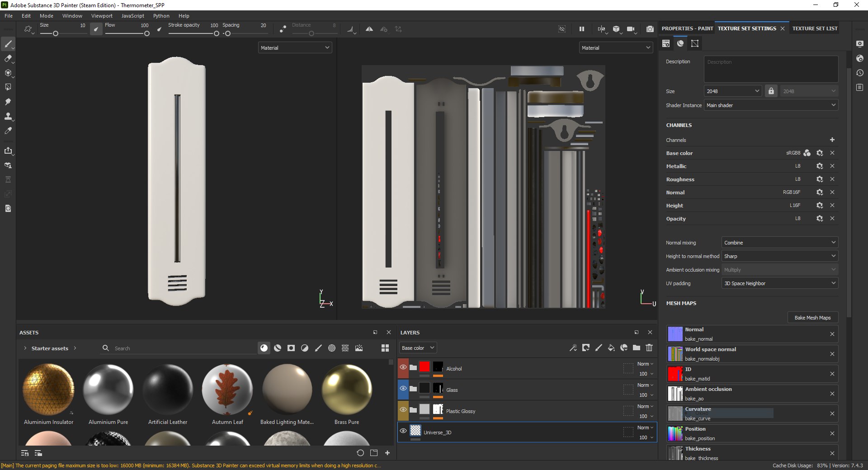868x470 pixels.
Task: Hide the Alcohol layer folder
Action: click(403, 367)
